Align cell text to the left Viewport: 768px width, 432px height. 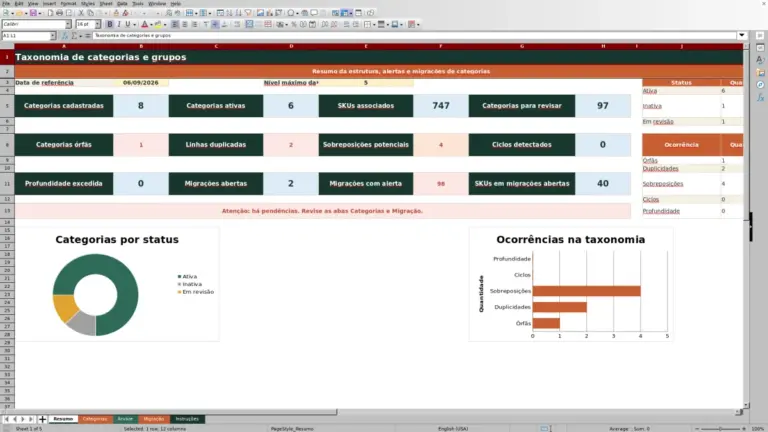[x=175, y=24]
